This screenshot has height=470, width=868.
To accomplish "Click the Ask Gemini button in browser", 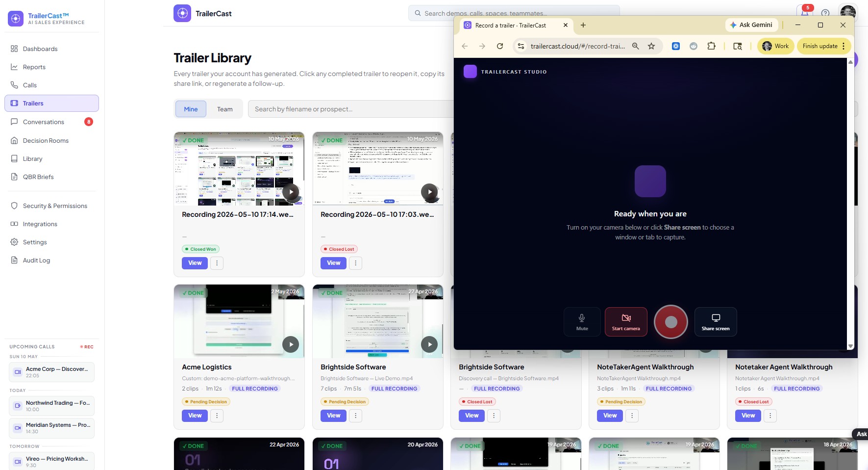I will pos(751,25).
